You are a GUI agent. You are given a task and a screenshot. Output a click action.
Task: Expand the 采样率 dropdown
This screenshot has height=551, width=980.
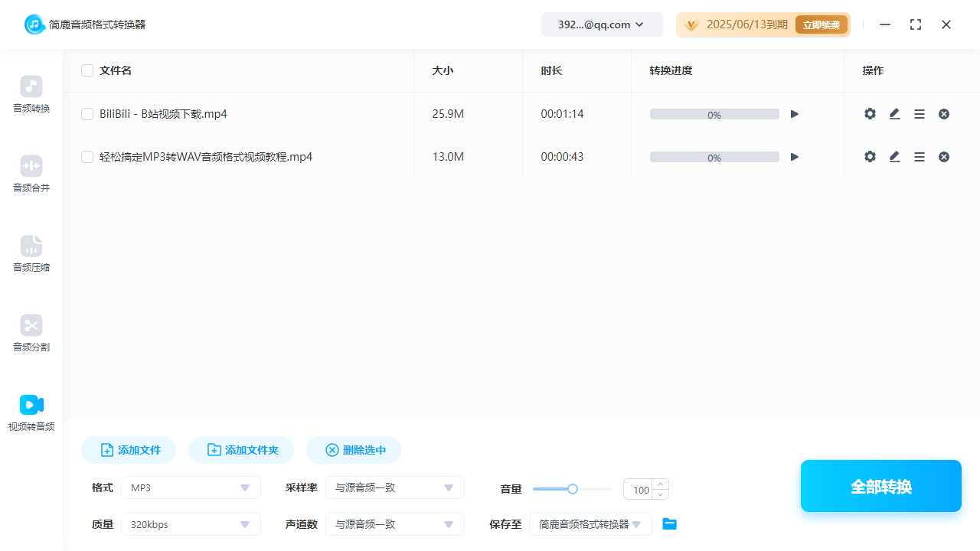[x=394, y=487]
